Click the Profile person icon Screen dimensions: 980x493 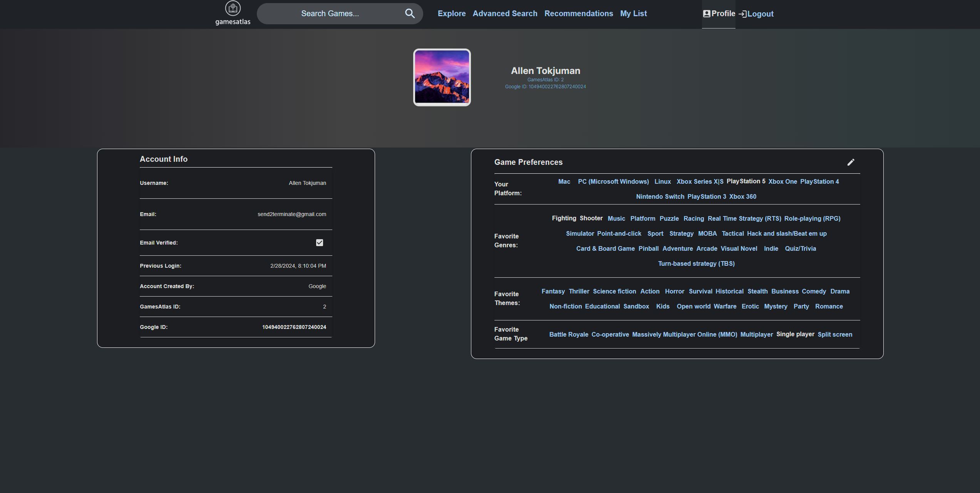707,14
